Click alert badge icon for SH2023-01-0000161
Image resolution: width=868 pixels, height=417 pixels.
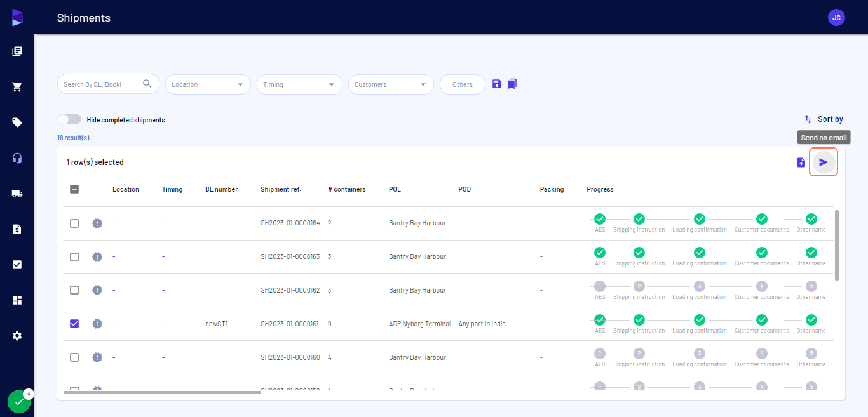coord(97,324)
